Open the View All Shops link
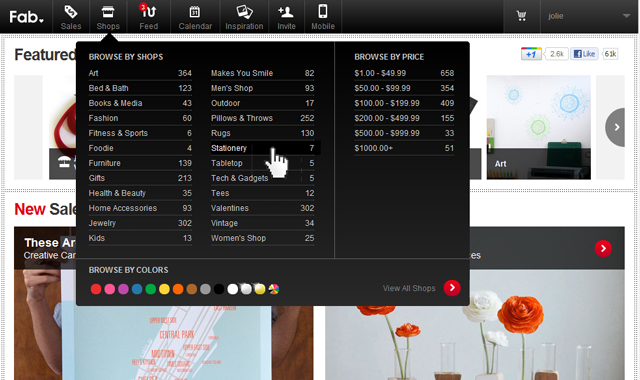This screenshot has height=380, width=640. [x=409, y=288]
